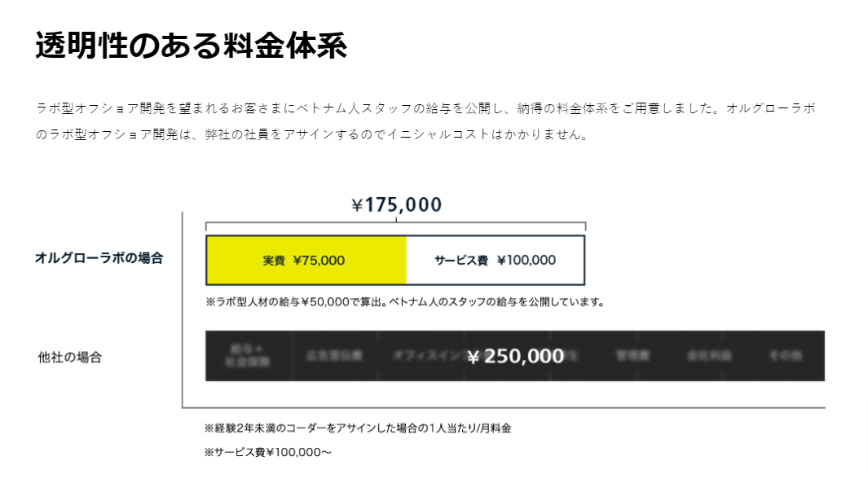Click the ※経験2年未満のコーダー footnote
Viewport: 868px width, 487px height.
pyautogui.click(x=358, y=428)
